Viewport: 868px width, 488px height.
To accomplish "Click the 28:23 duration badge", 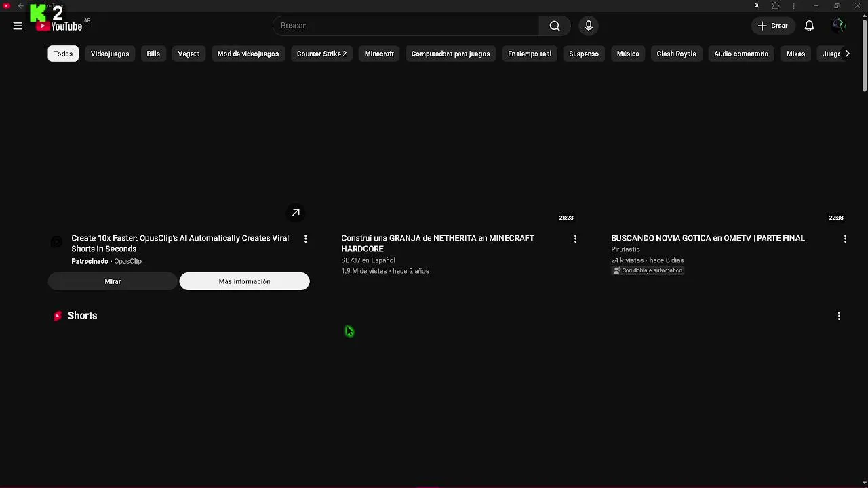I will pos(566,218).
